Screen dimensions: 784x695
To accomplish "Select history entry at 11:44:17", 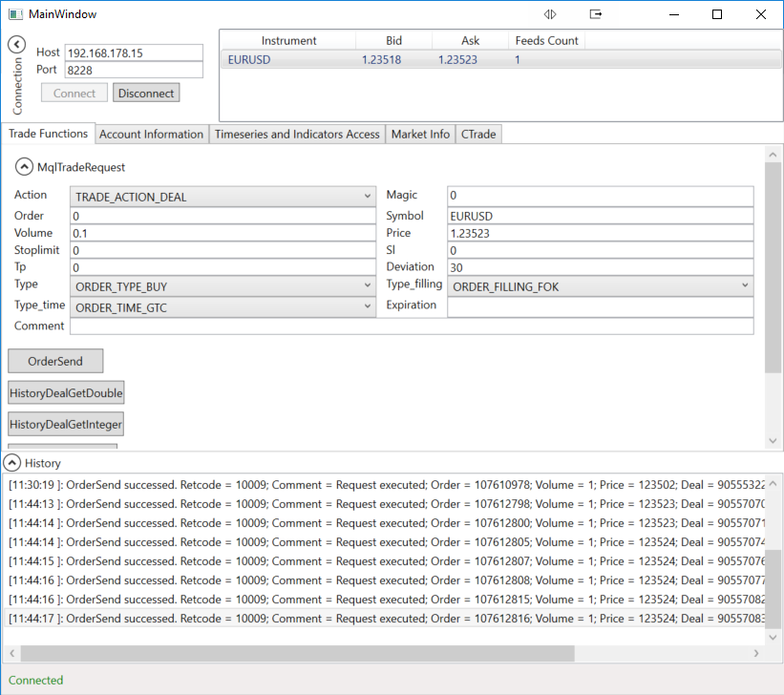I will [385, 618].
